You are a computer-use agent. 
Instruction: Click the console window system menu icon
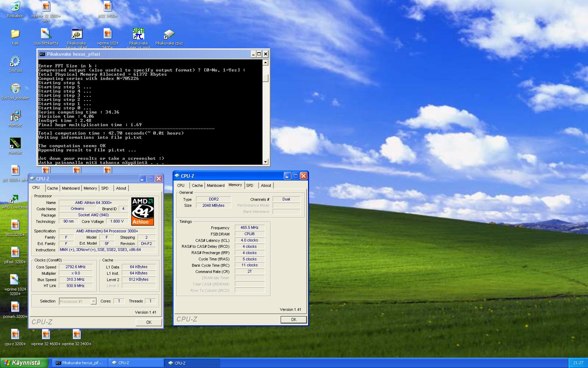pos(42,54)
